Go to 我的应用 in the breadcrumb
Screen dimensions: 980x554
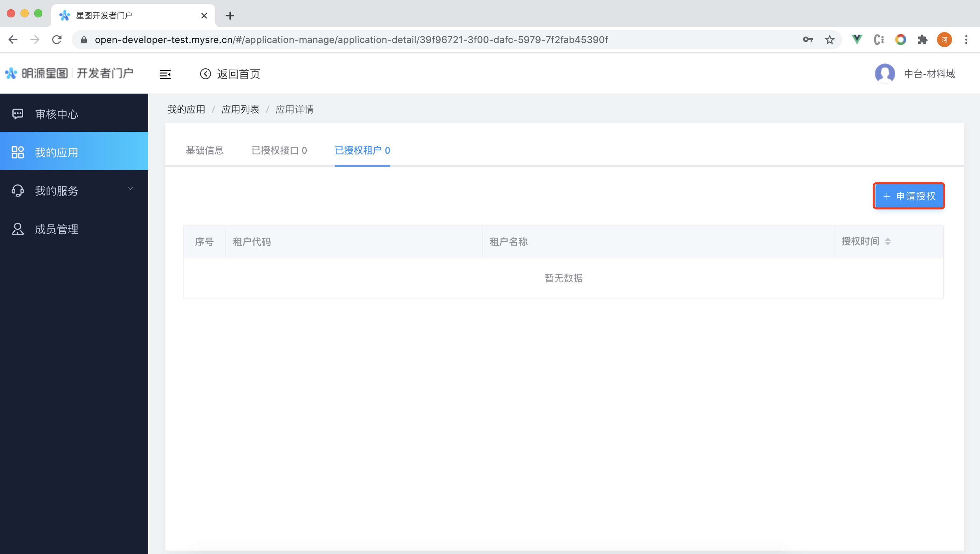[186, 110]
